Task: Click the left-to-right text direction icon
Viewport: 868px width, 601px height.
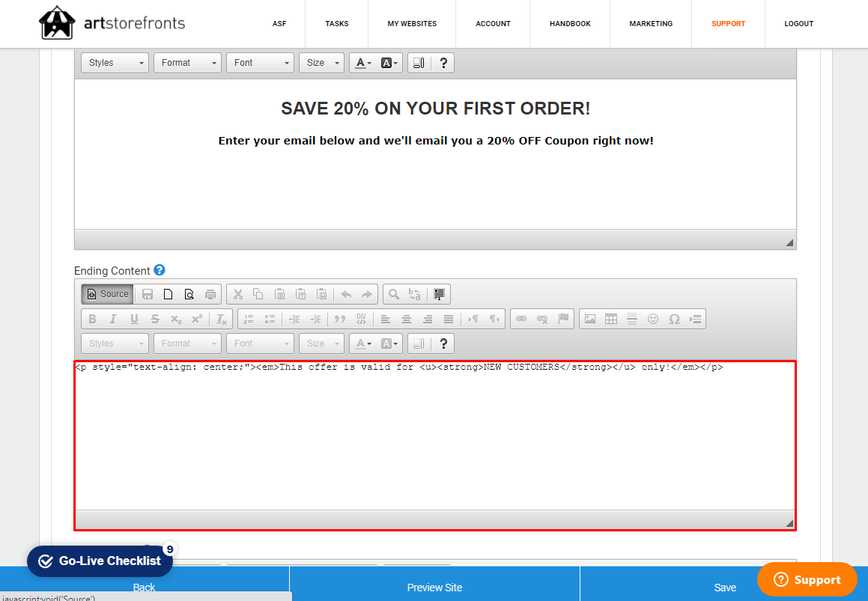Action: (473, 319)
